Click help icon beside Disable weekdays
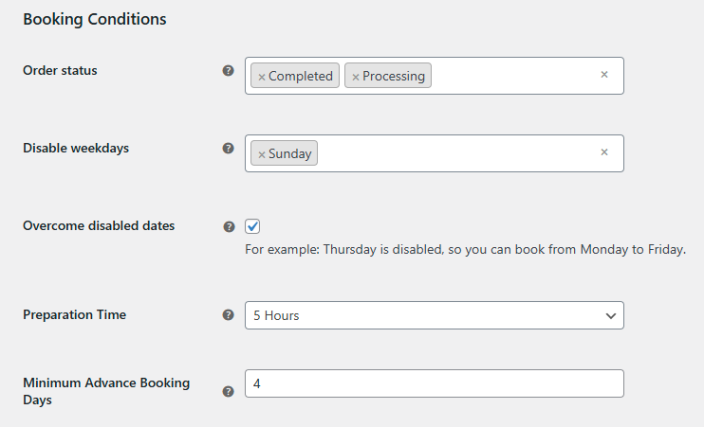This screenshot has height=427, width=704. pyautogui.click(x=228, y=148)
